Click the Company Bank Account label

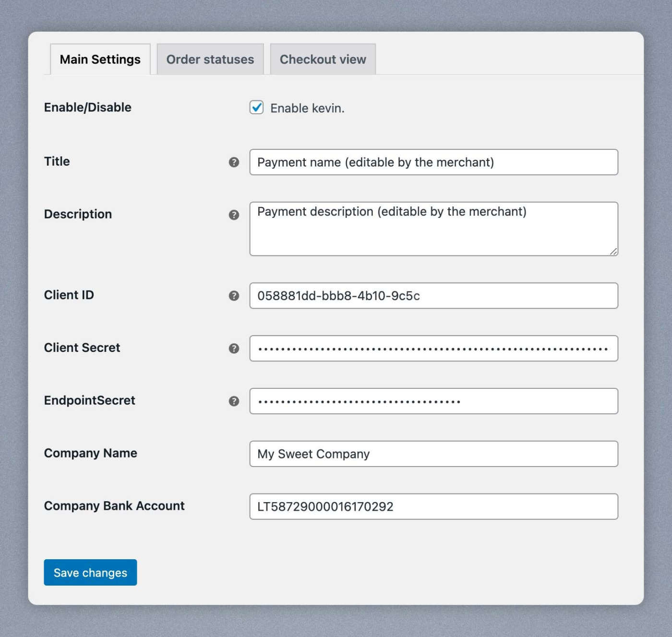114,506
